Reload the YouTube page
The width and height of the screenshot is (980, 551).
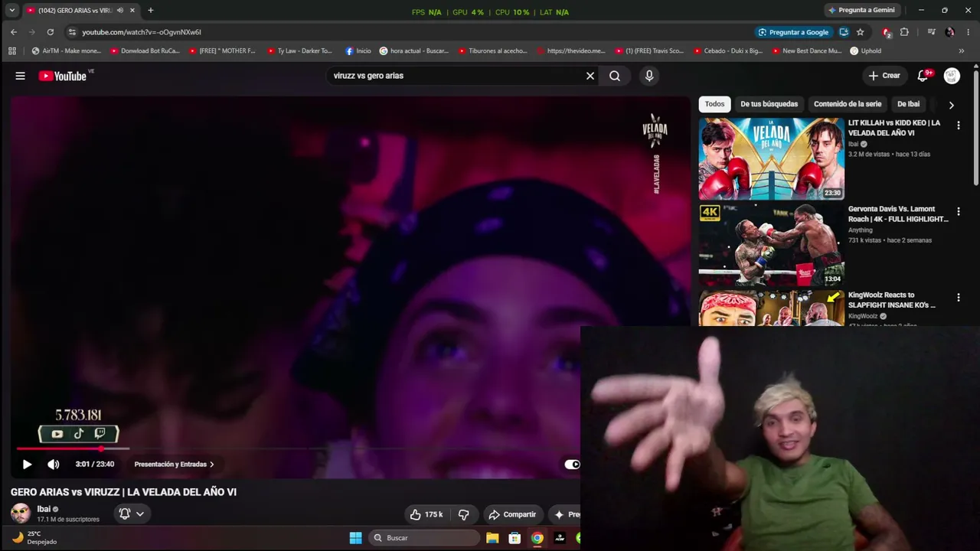[x=51, y=32]
